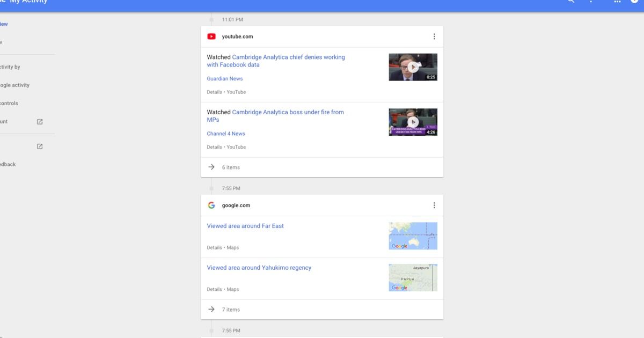
Task: Click the lower external link icon in sidebar
Action: [40, 146]
